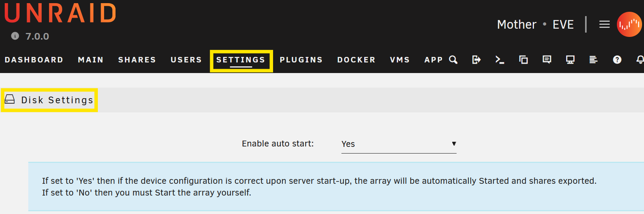Click the Mother server name
The width and height of the screenshot is (644, 214).
coord(517,25)
